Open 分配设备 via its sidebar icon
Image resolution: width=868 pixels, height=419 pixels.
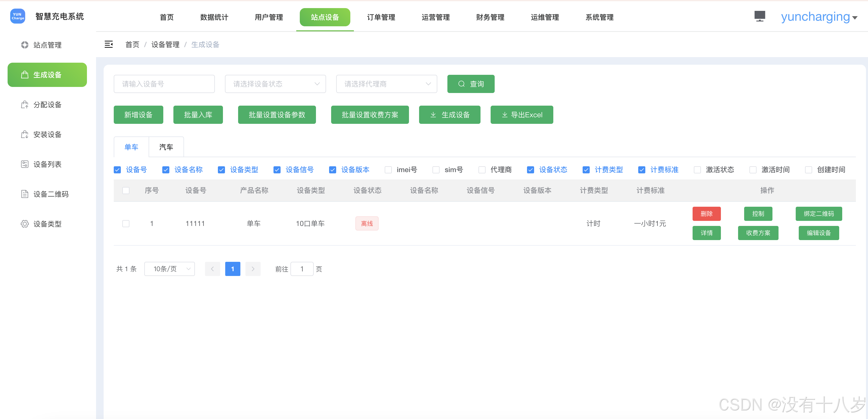pos(25,105)
